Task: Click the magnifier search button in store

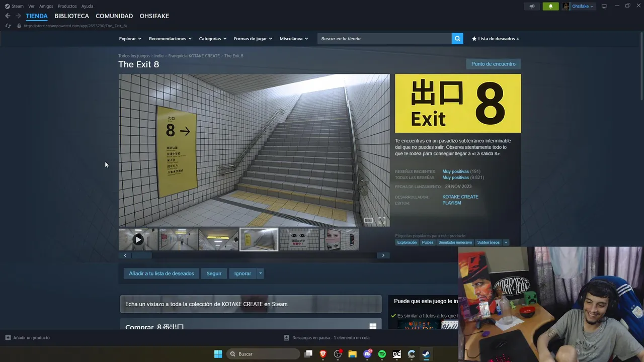Action: point(457,39)
